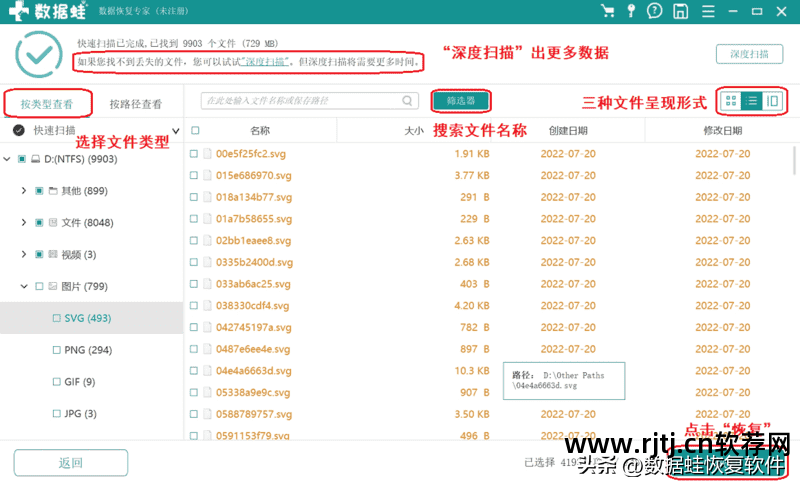The image size is (800, 490).
Task: Click the key registration icon
Action: [631, 11]
